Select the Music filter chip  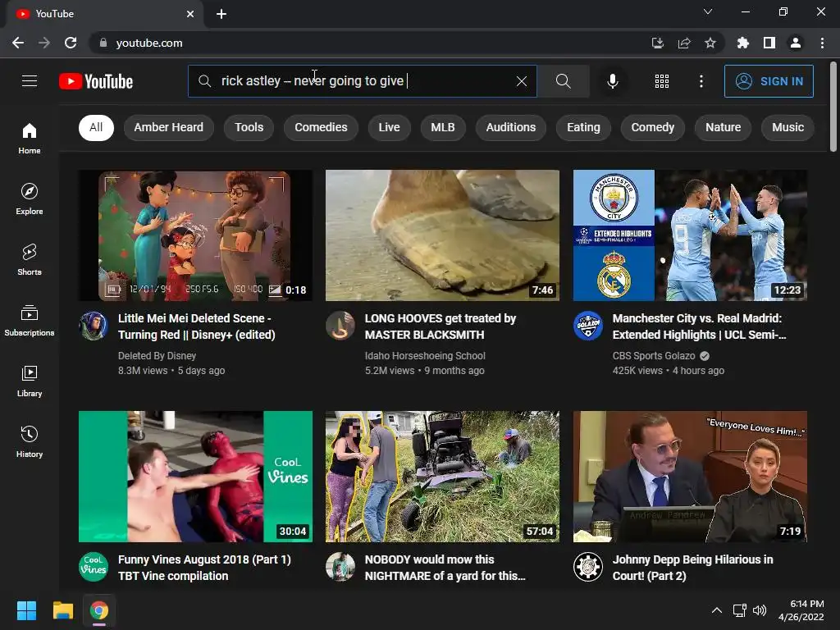(x=787, y=127)
